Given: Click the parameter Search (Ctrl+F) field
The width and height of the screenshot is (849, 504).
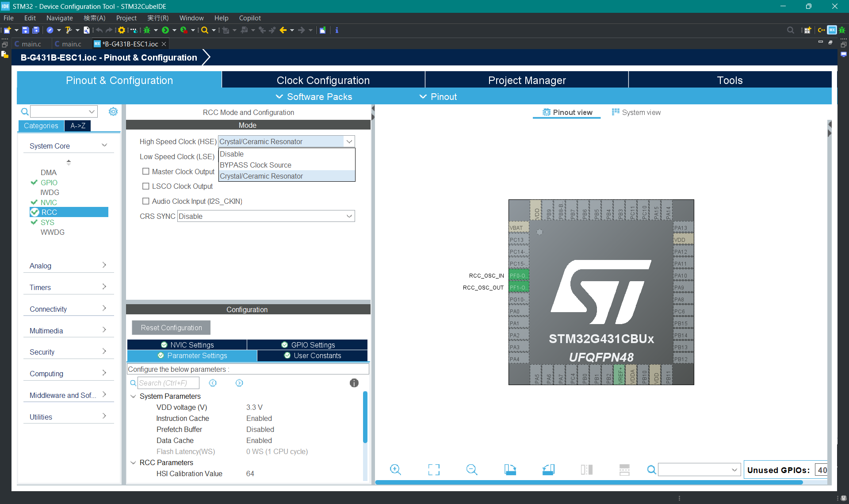Looking at the screenshot, I should (x=168, y=383).
